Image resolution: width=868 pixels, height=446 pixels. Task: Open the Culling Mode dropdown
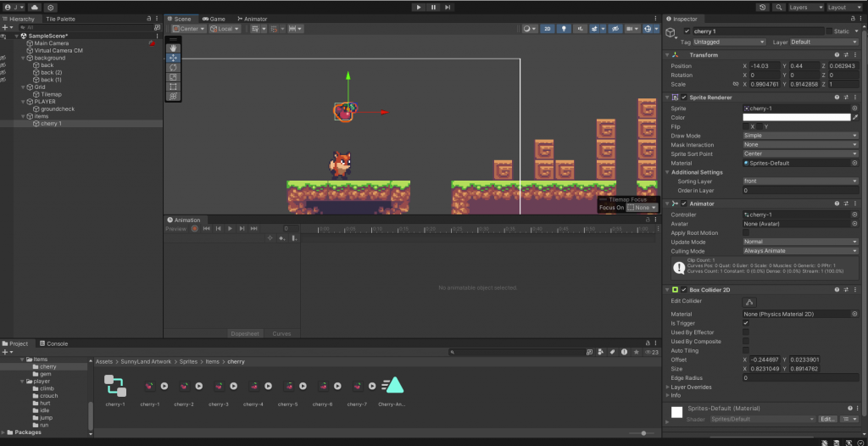(800, 251)
